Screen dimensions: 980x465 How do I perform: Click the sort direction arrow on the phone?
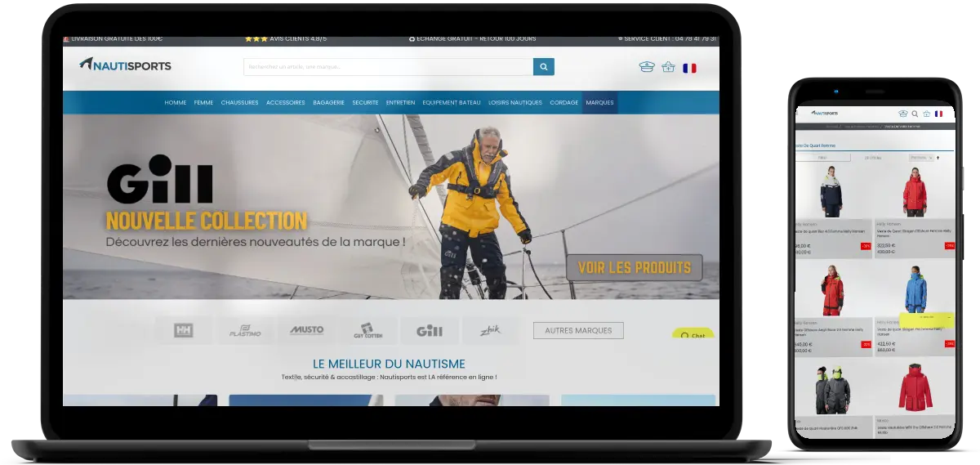938,157
